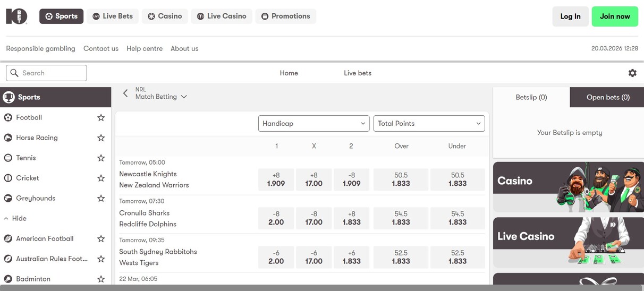Favorite Tennis with its star
644x291 pixels.
tap(101, 158)
